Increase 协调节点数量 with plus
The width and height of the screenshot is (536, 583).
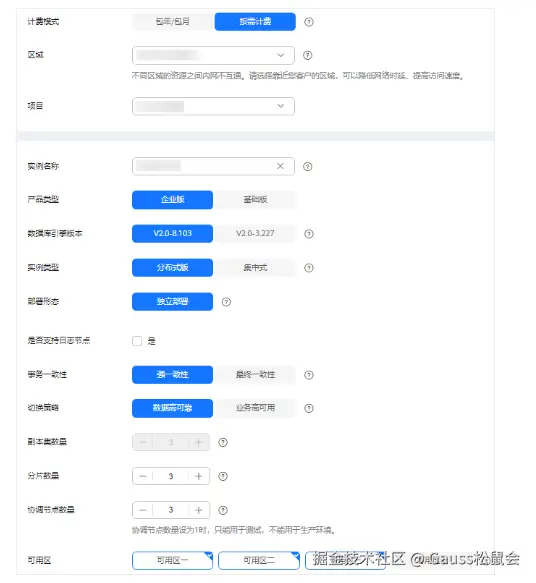point(199,510)
